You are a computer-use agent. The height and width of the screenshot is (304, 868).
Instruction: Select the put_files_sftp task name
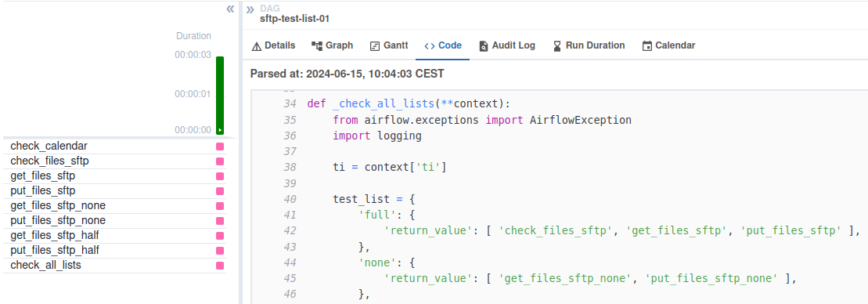tap(43, 191)
